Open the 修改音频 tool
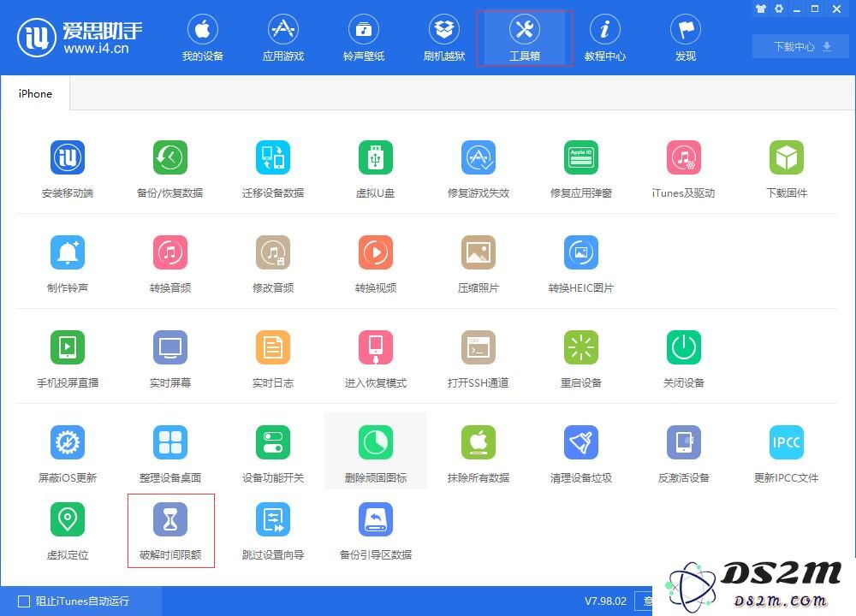This screenshot has height=616, width=856. click(x=273, y=264)
